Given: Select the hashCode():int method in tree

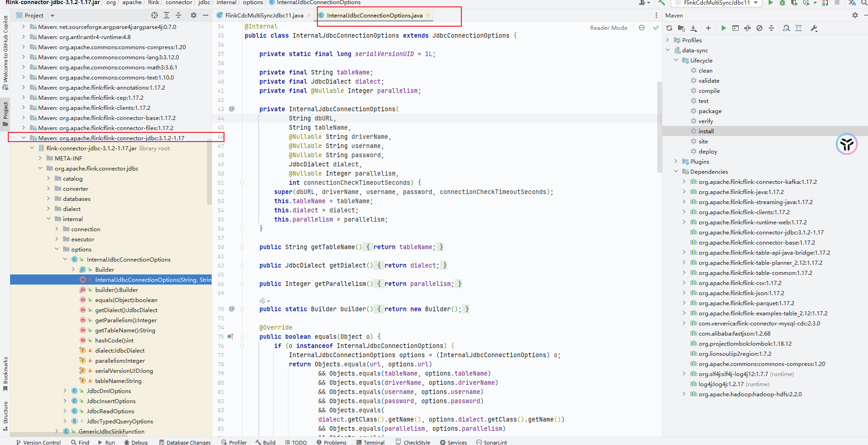Looking at the screenshot, I should [x=114, y=340].
